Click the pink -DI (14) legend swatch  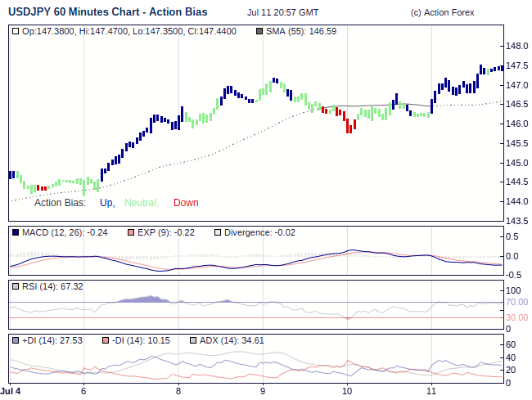point(106,339)
